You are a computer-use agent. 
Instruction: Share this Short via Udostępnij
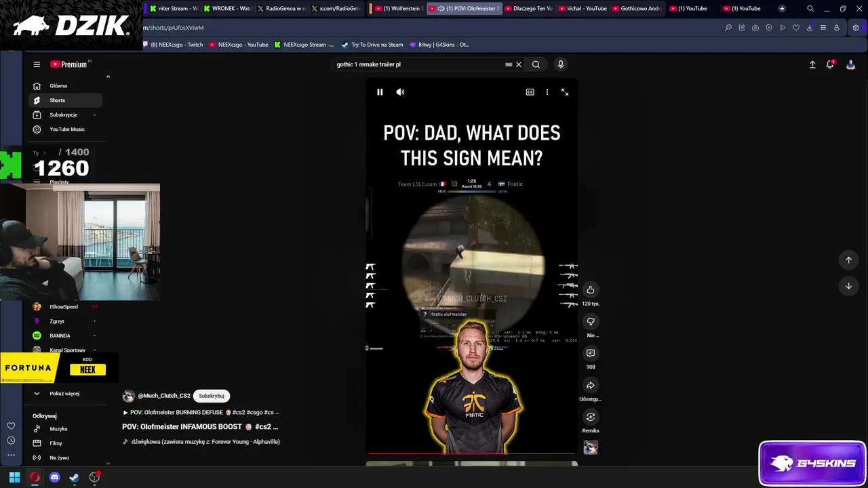click(x=591, y=385)
